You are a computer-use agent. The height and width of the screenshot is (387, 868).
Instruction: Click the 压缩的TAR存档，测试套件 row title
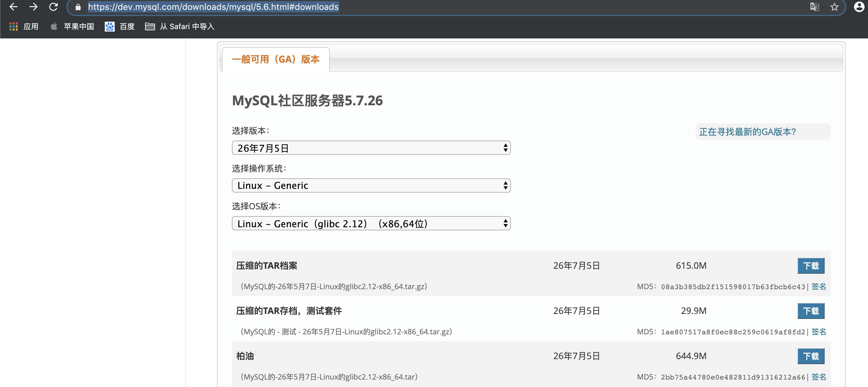coord(289,311)
